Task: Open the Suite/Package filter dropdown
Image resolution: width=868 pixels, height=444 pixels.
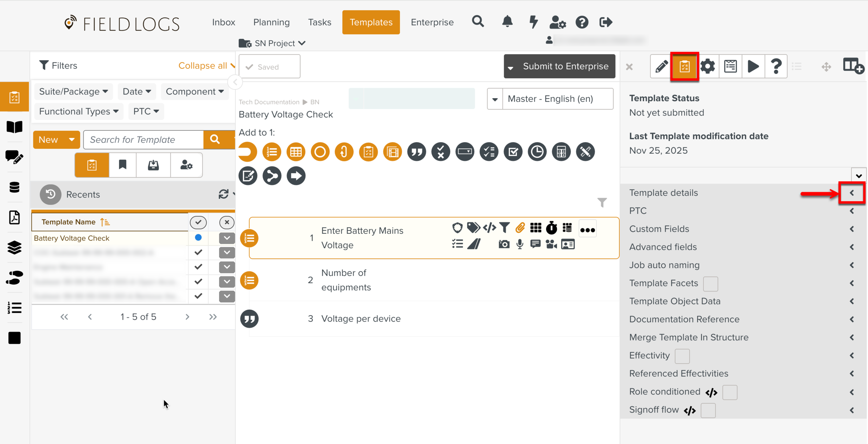Action: click(74, 92)
